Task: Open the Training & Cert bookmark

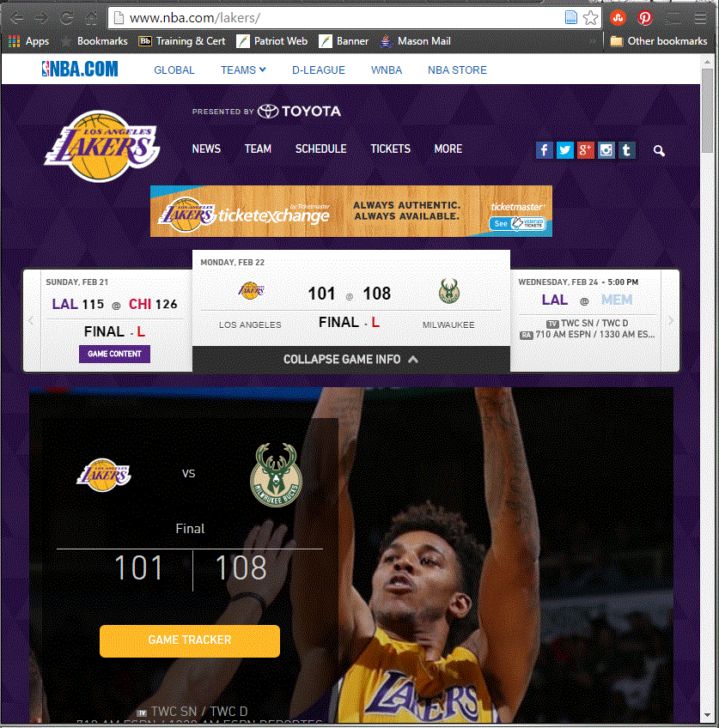Action: point(181,41)
